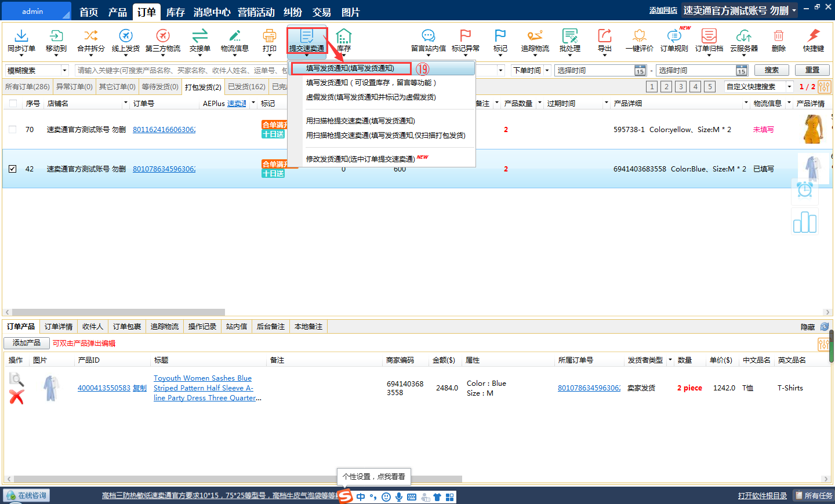Image resolution: width=835 pixels, height=504 pixels.
Task: Click the alarm clock side icon
Action: click(805, 189)
